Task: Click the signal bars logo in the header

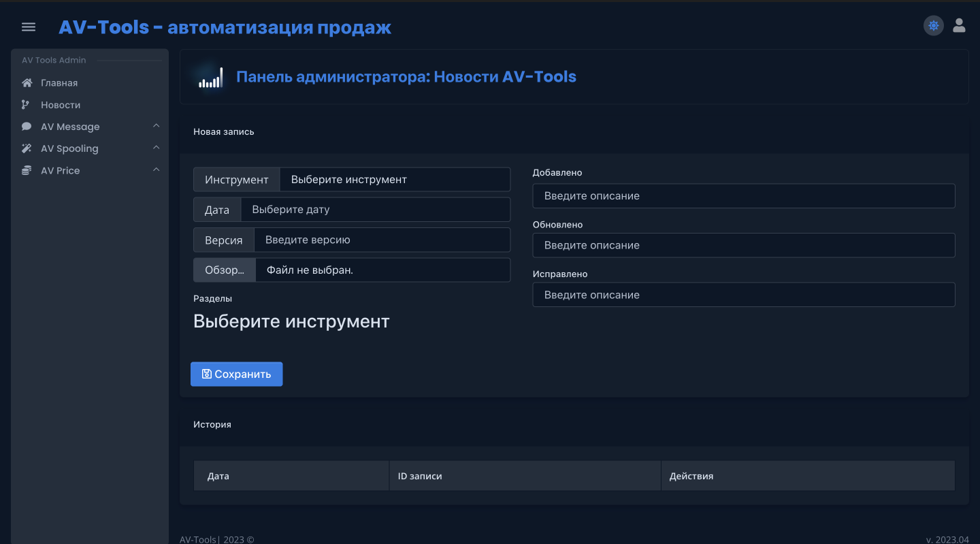Action: (210, 78)
